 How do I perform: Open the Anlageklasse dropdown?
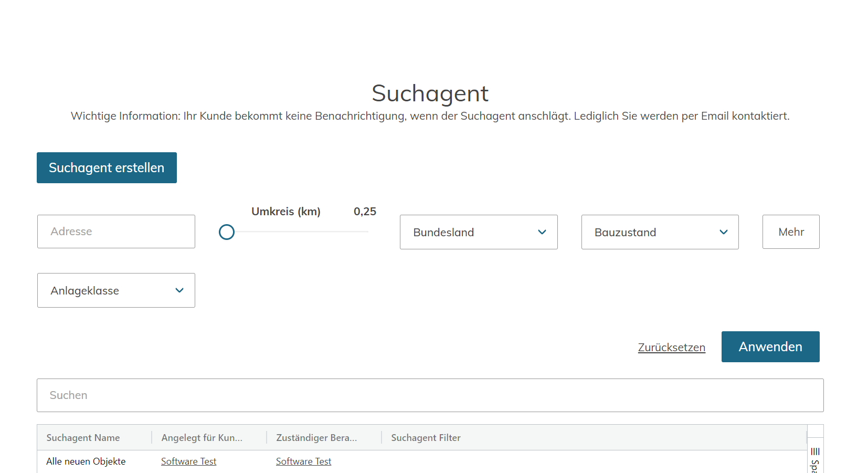(x=116, y=290)
